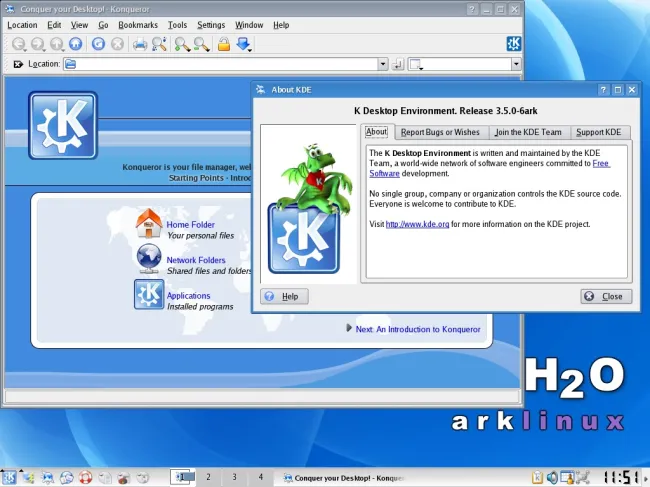
Task: Click the Applications KDE gear icon
Action: tap(149, 294)
